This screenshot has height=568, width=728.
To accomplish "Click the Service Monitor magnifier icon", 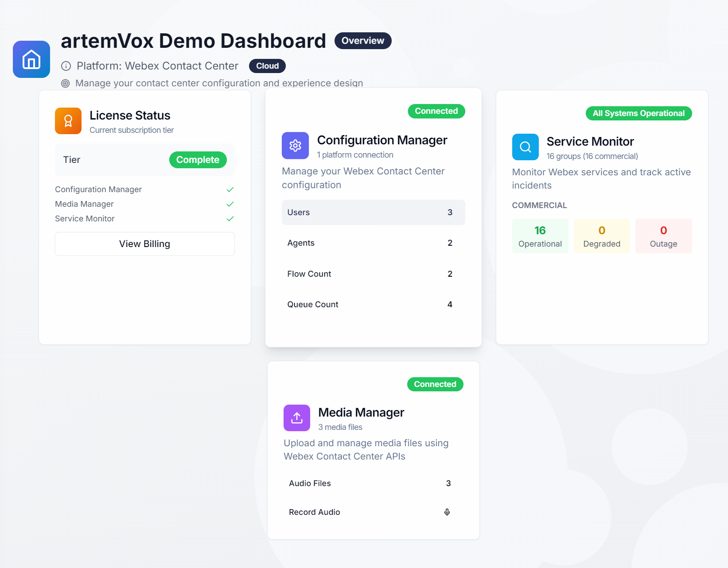I will (x=525, y=147).
